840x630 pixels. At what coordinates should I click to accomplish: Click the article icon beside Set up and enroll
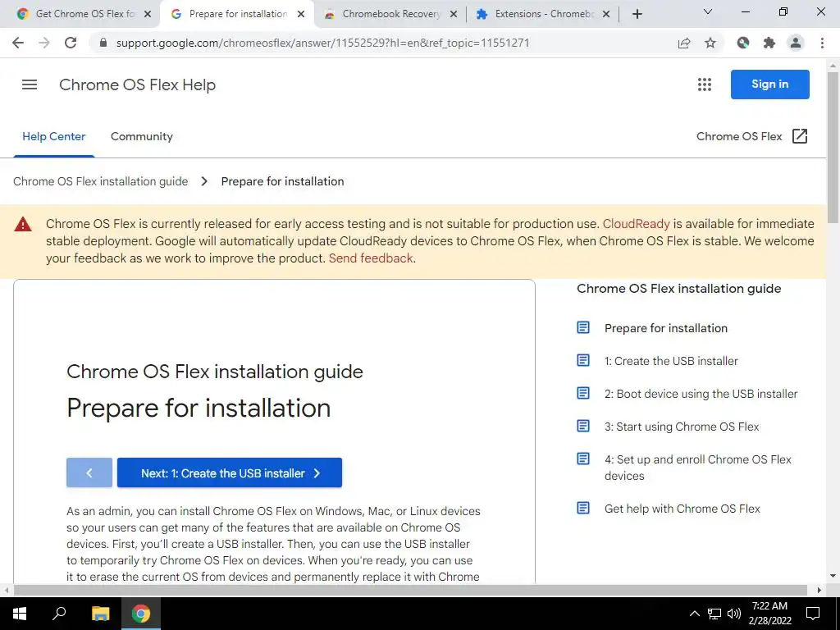[x=583, y=459]
